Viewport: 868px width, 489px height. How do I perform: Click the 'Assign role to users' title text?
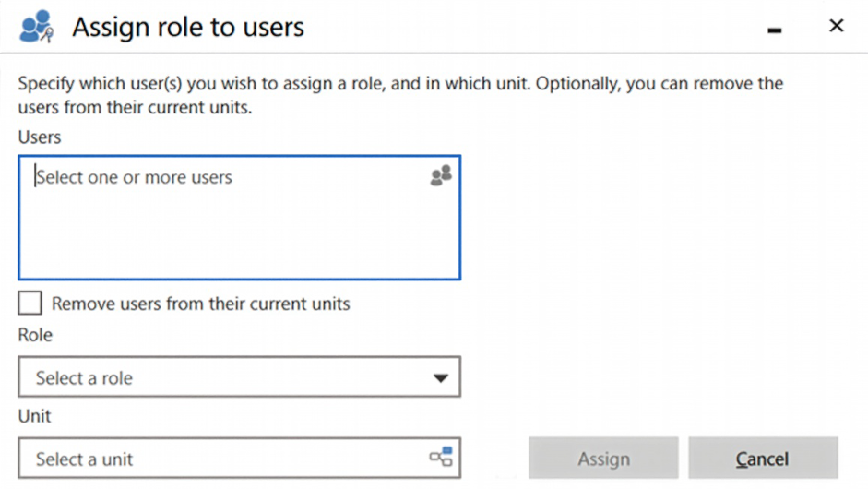(188, 27)
